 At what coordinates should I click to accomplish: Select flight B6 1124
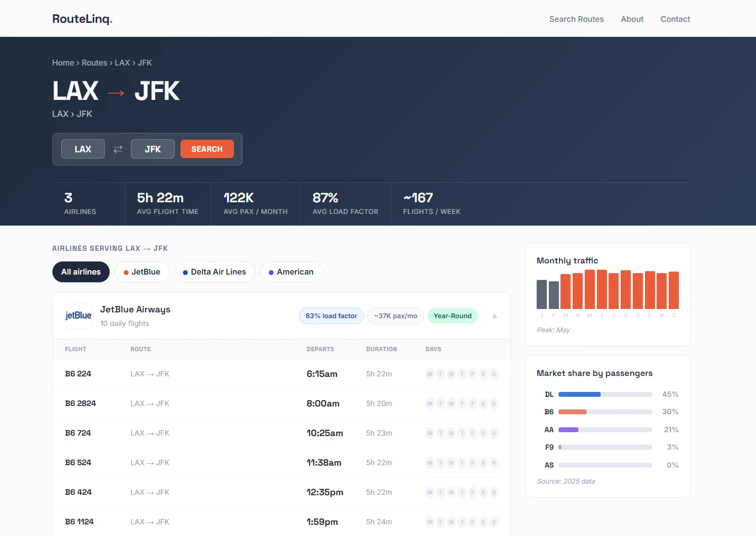click(x=281, y=522)
